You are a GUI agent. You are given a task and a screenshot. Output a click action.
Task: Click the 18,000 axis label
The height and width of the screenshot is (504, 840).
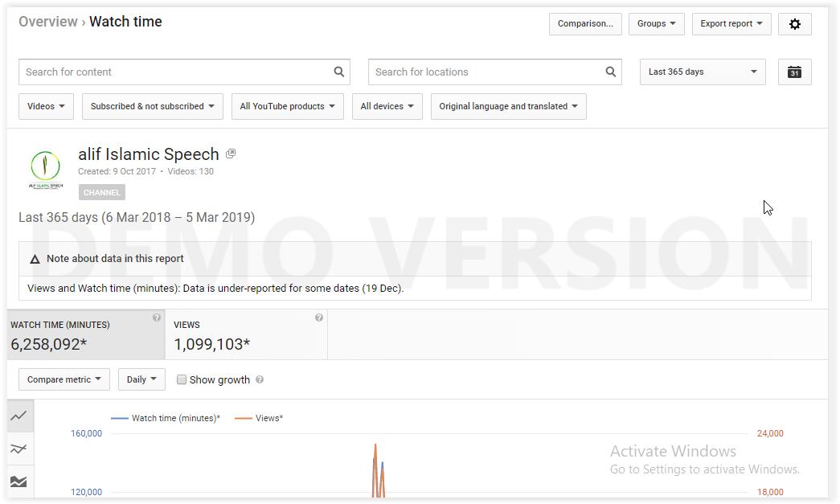770,492
